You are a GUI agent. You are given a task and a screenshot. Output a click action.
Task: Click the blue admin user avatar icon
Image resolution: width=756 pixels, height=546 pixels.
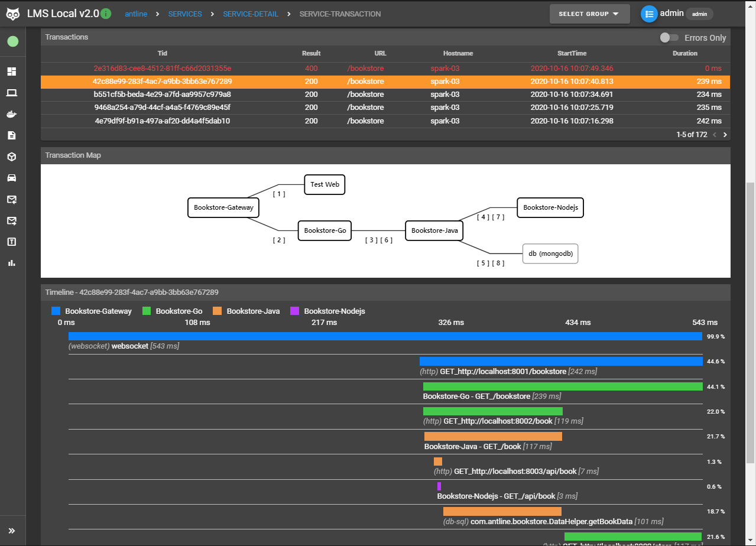pos(649,14)
